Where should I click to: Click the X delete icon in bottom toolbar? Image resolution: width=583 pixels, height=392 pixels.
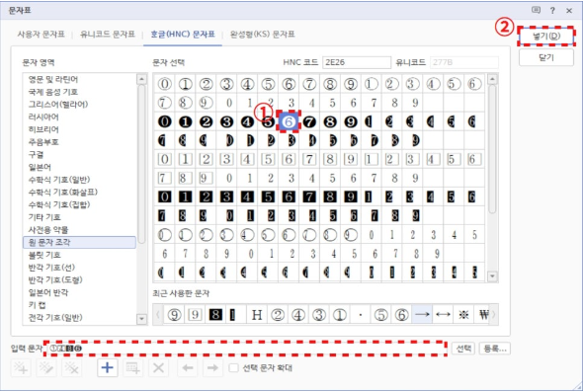[x=158, y=368]
